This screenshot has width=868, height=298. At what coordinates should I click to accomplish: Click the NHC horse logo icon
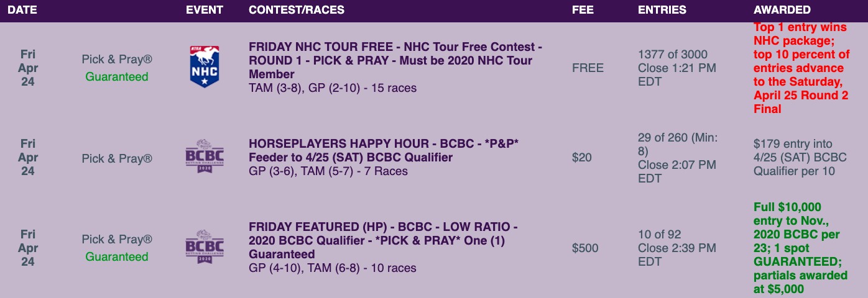coord(205,66)
